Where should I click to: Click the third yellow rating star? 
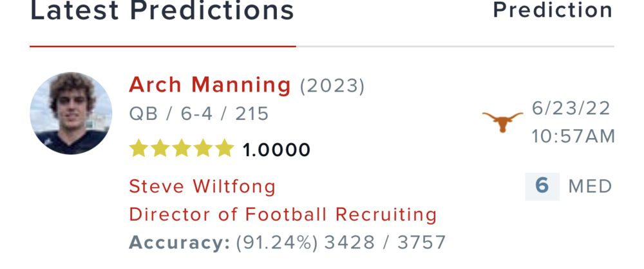[181, 149]
